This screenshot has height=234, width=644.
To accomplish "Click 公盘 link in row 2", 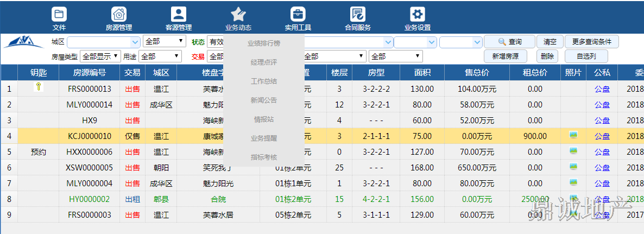I will click(602, 105).
